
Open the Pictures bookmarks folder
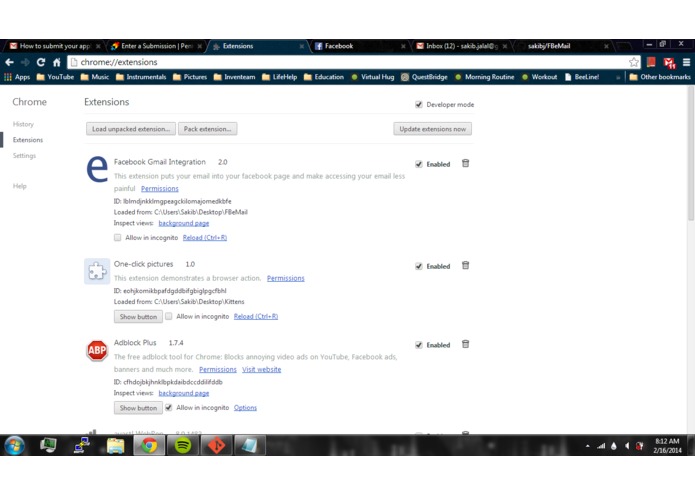point(190,77)
